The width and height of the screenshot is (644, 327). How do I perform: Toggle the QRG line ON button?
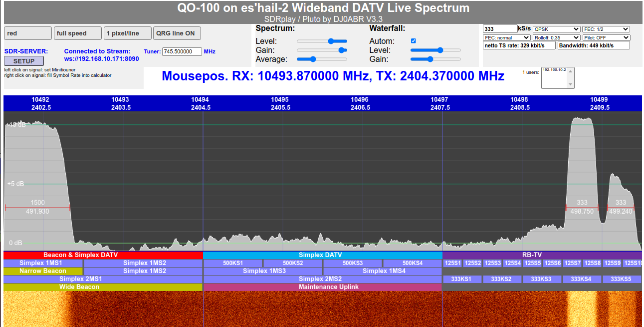177,33
